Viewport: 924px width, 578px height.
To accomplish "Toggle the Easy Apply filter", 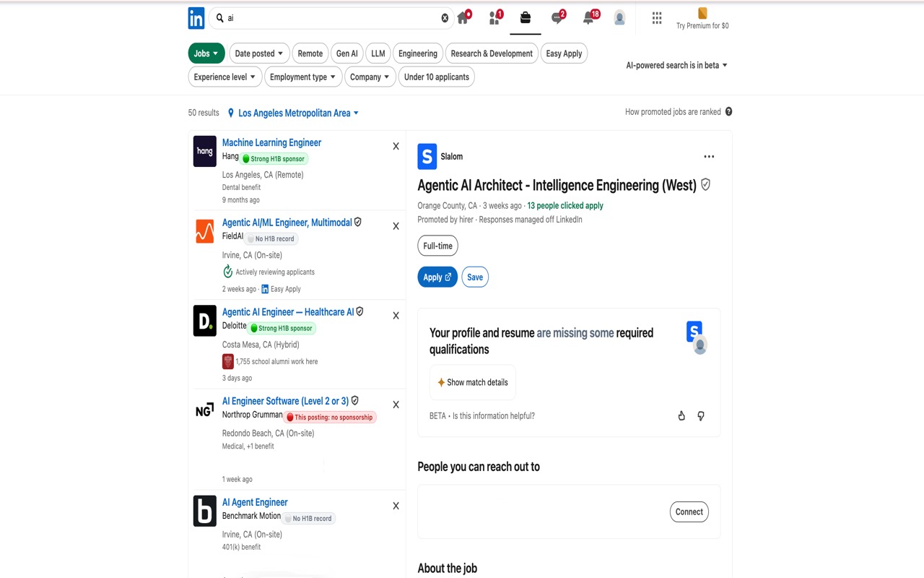I will coord(564,53).
